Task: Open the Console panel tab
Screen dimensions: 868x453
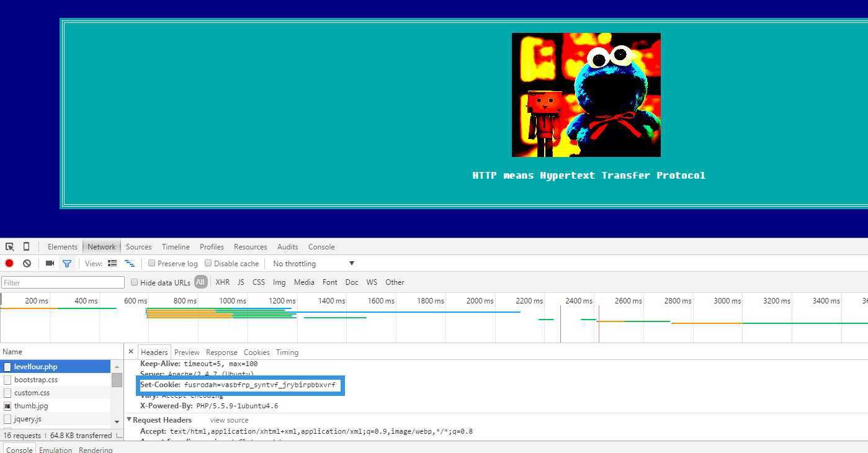Action: pyautogui.click(x=321, y=246)
